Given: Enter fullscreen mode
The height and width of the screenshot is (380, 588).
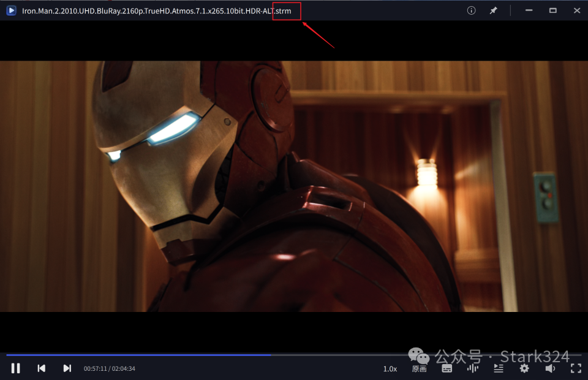Looking at the screenshot, I should (x=576, y=368).
